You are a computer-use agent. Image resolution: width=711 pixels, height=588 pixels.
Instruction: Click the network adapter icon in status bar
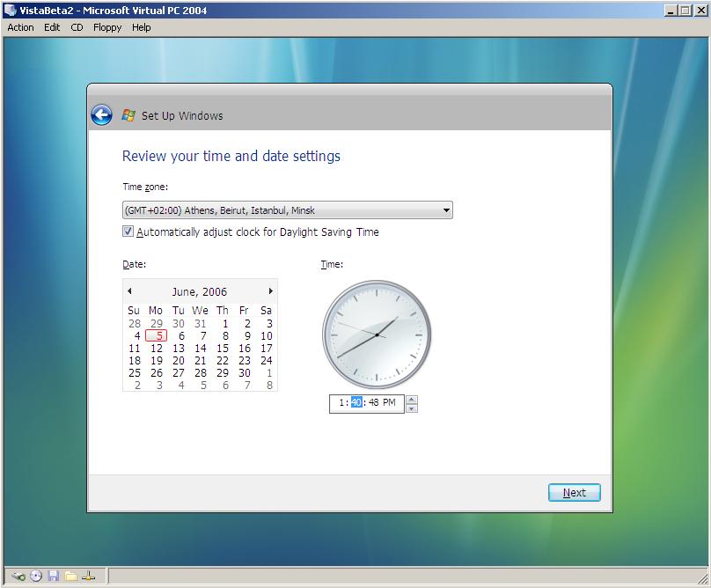point(89,577)
